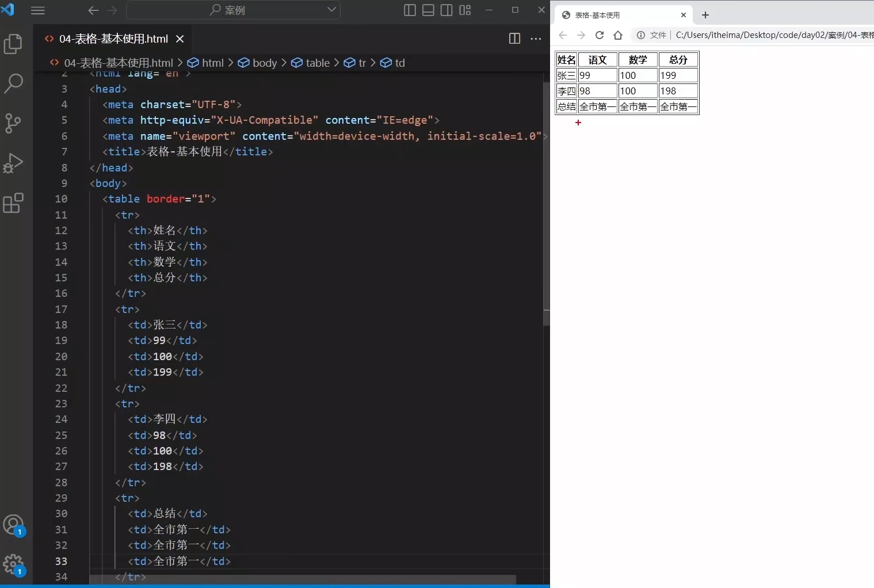Click the <table border="1"> code line
874x588 pixels.
click(x=159, y=199)
